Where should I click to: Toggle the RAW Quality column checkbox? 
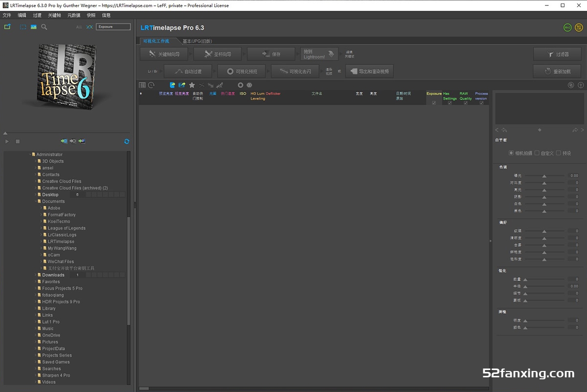[465, 103]
